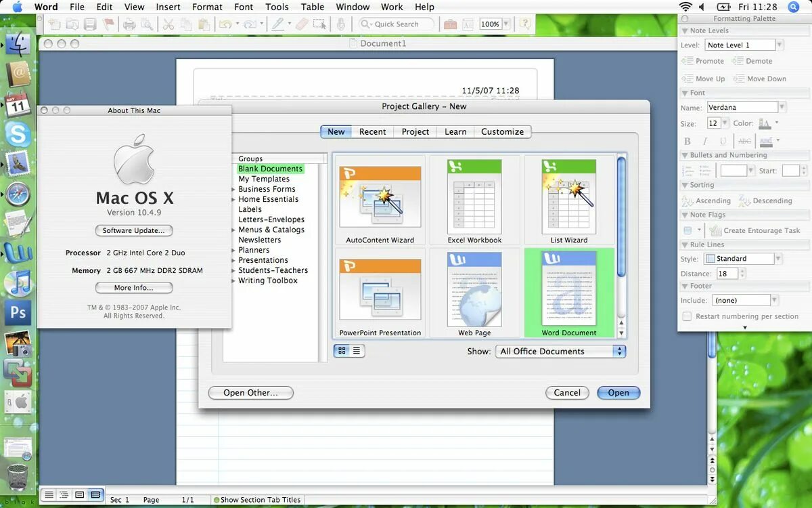Click the Cancel button
Screen dimensions: 812x508
point(567,393)
